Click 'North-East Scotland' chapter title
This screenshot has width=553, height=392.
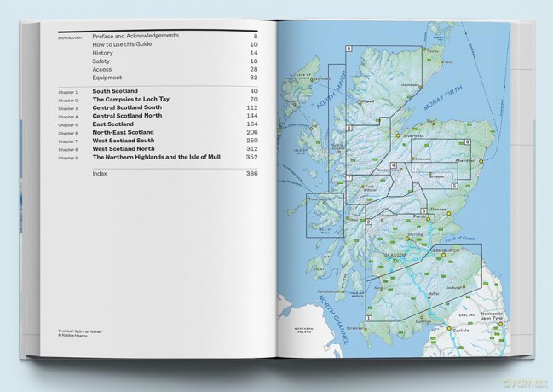pos(123,132)
